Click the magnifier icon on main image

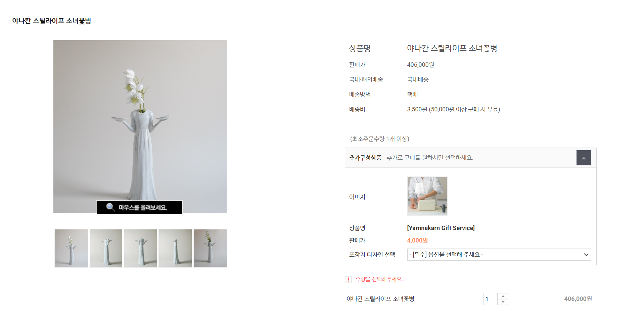coord(110,207)
